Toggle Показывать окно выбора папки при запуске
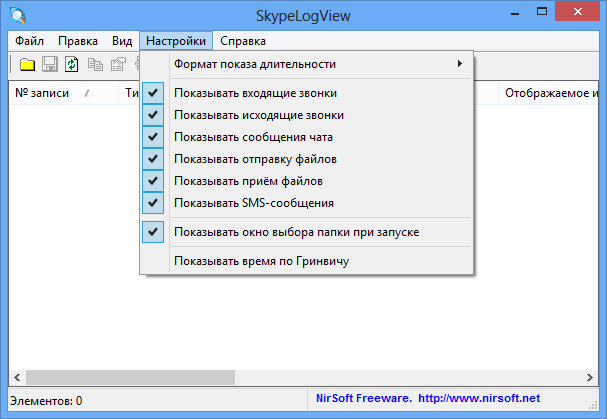This screenshot has height=419, width=607. [x=306, y=232]
